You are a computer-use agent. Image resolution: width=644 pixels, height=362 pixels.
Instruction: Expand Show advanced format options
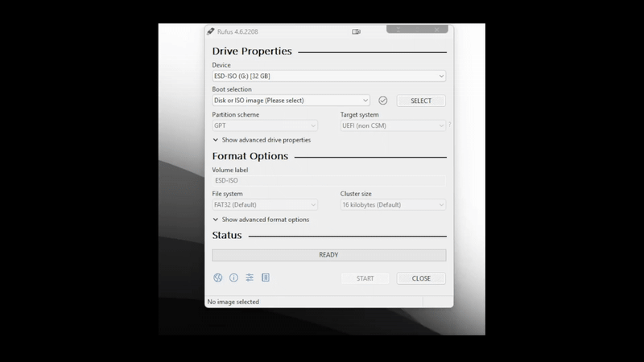click(260, 220)
